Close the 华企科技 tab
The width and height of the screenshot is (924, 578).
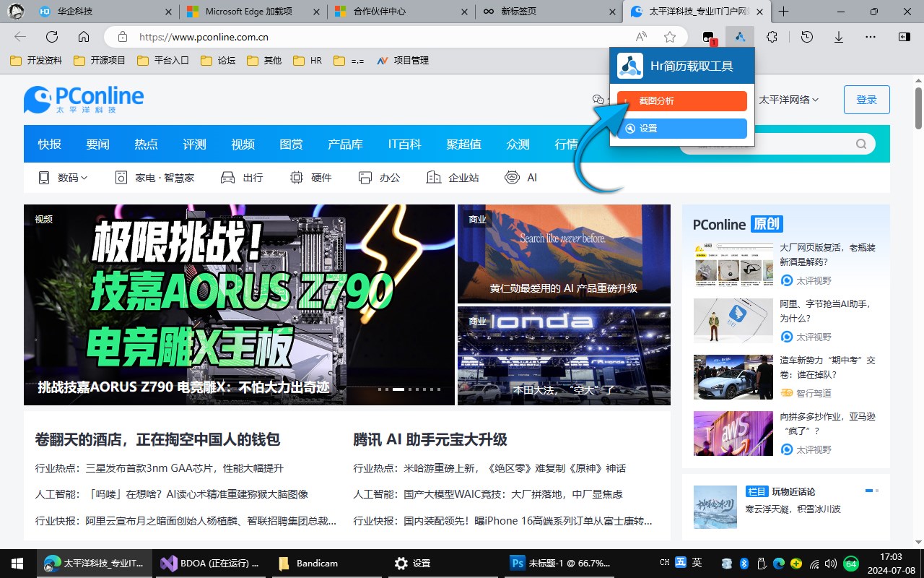click(x=168, y=12)
